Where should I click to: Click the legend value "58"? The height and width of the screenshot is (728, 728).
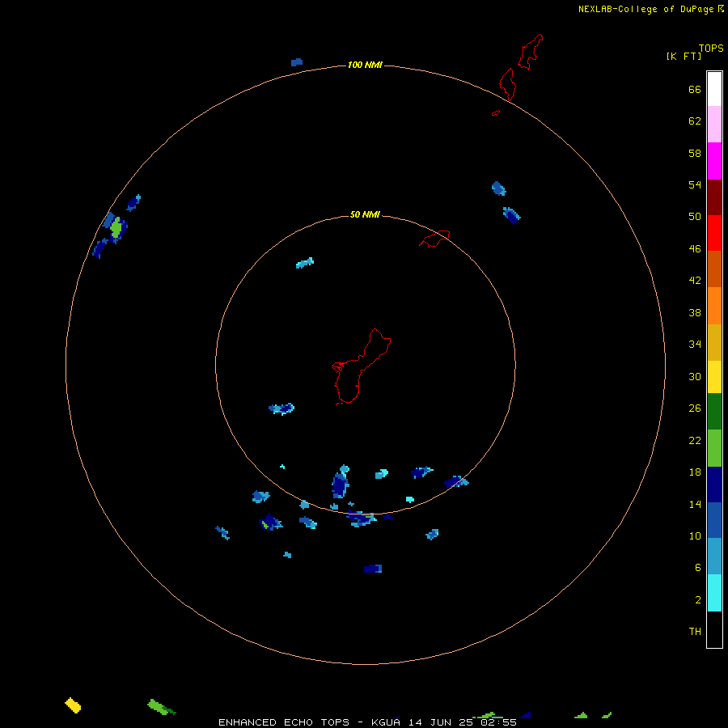point(695,153)
